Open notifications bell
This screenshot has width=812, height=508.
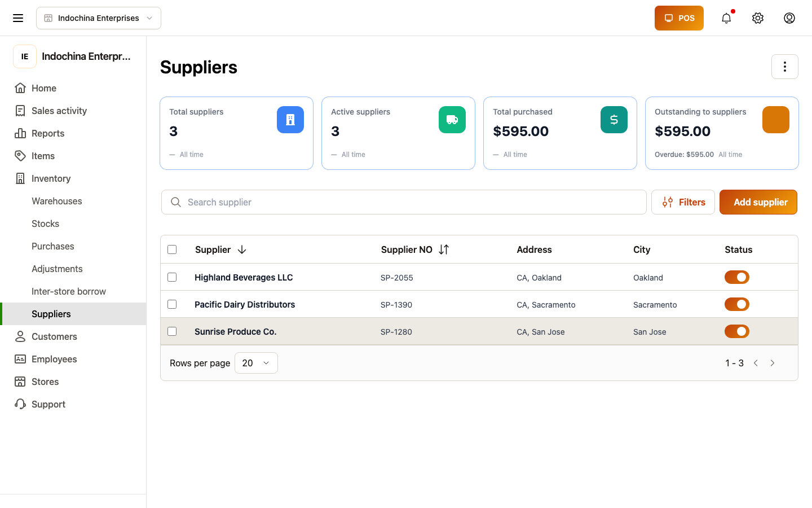pyautogui.click(x=726, y=18)
